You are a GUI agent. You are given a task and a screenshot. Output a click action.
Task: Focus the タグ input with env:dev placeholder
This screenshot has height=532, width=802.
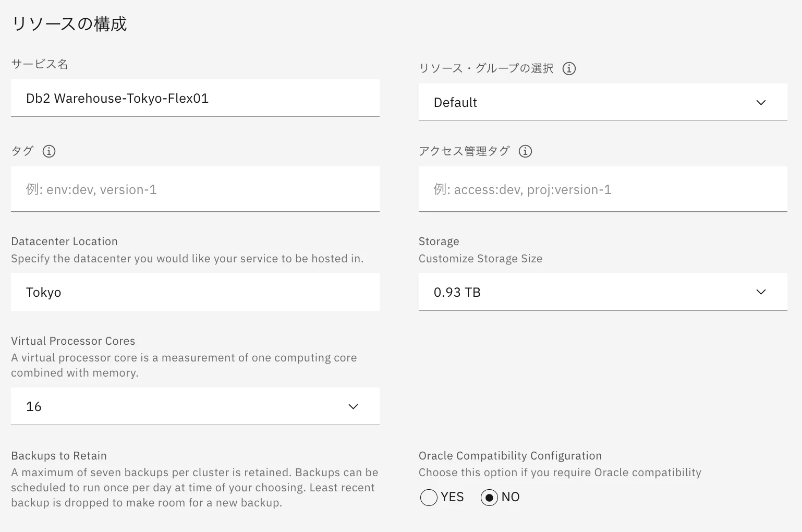[x=195, y=189]
